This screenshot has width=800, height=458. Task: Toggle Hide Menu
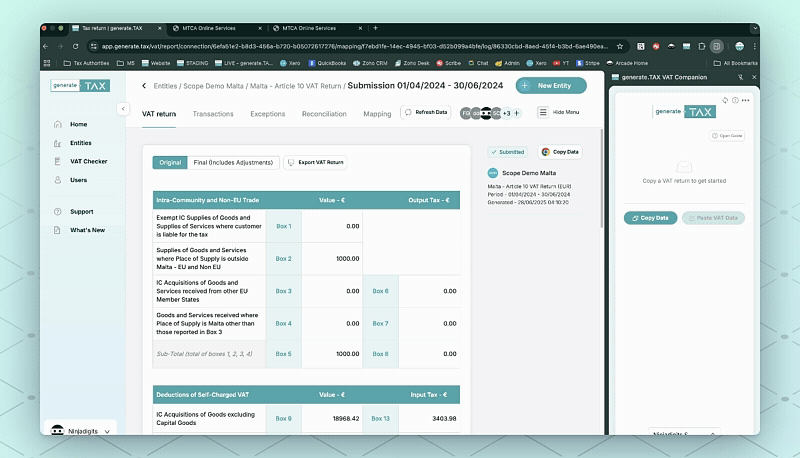point(558,113)
